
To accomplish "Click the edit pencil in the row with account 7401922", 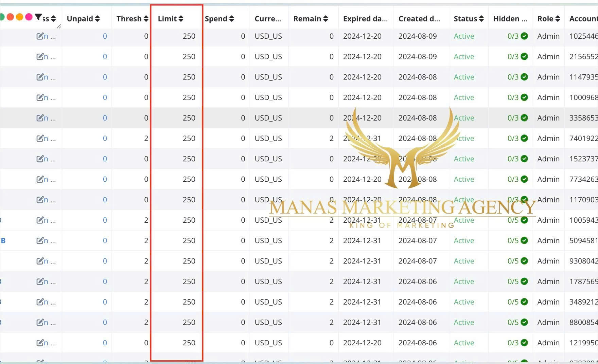I will [40, 138].
